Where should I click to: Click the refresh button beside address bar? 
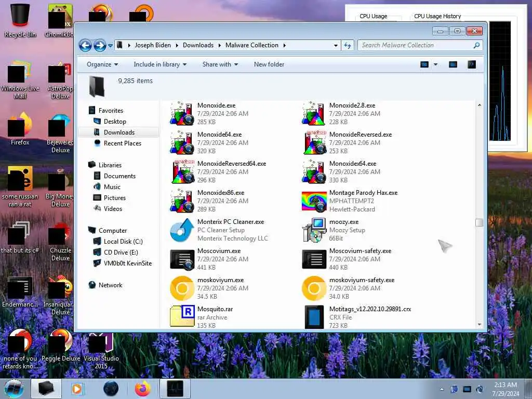click(x=348, y=45)
